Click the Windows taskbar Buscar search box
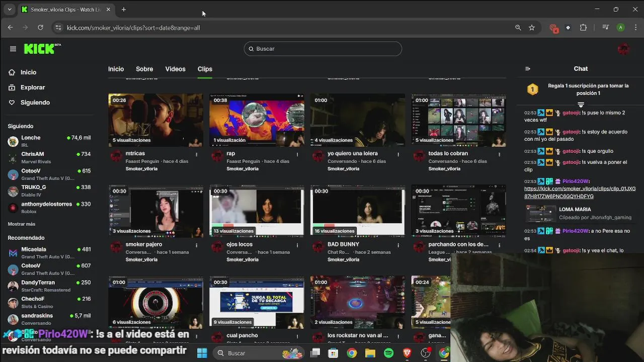644x362 pixels. [260, 353]
